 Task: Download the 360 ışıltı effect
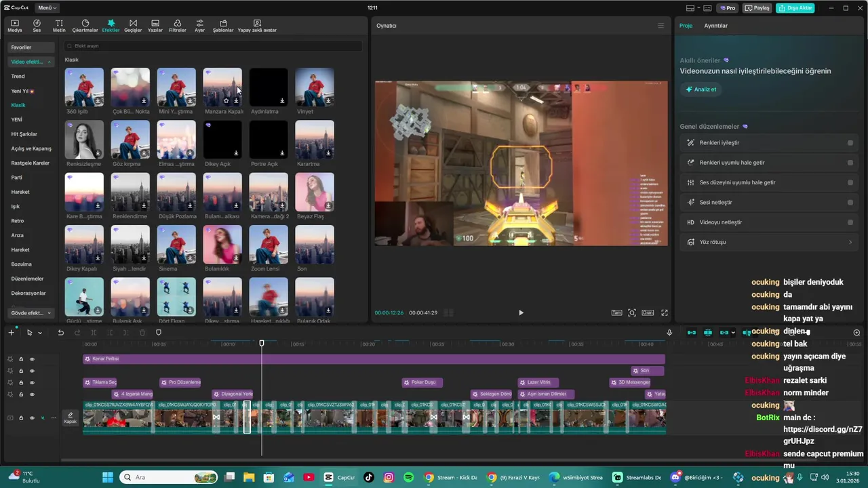98,101
